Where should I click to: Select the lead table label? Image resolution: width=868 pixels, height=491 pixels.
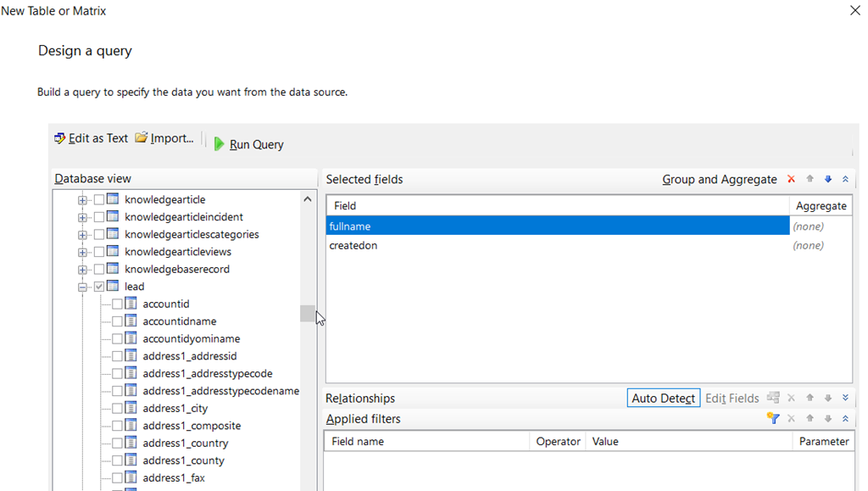coord(135,286)
